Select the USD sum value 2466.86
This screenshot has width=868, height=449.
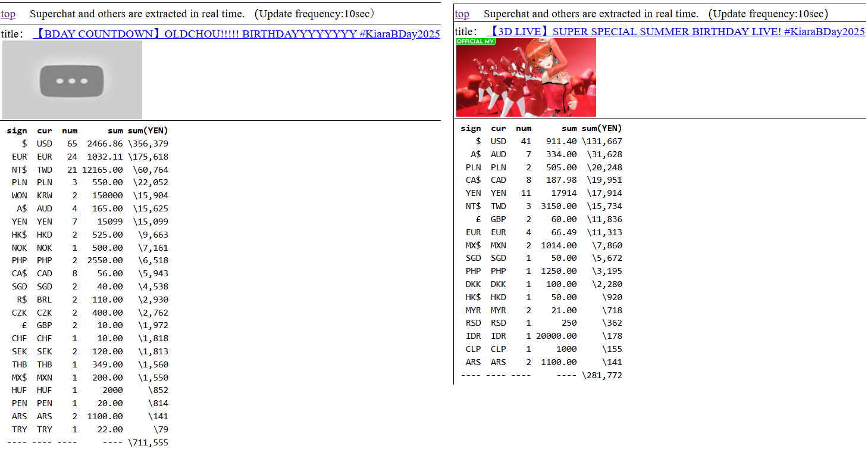[x=105, y=144]
